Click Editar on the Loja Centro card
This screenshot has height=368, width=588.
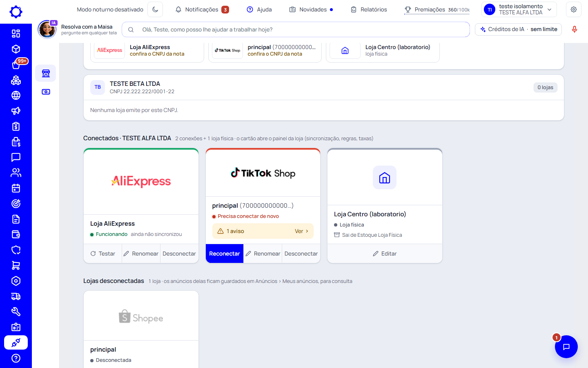point(385,254)
